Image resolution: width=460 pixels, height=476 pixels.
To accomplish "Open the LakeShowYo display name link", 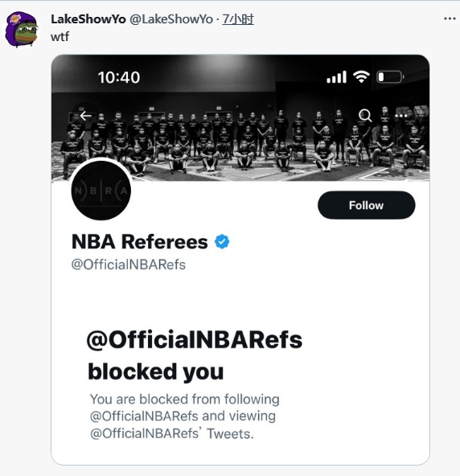I will (x=88, y=19).
